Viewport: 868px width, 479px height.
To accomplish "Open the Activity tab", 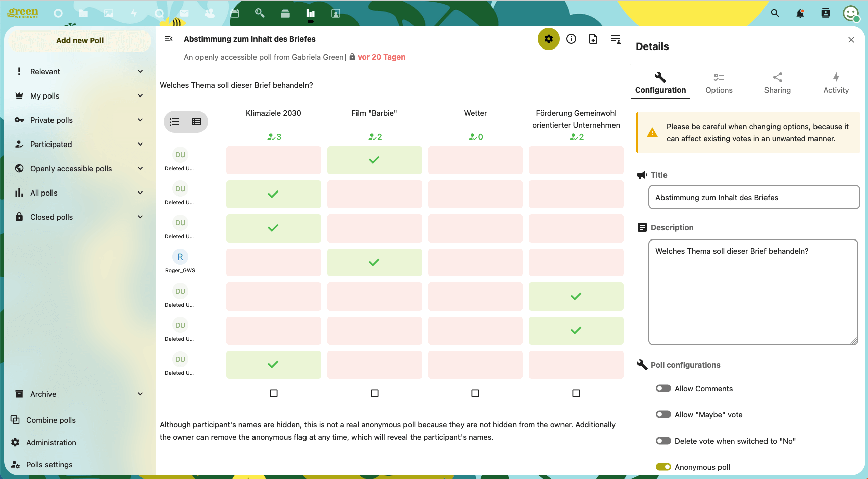I will [x=836, y=83].
